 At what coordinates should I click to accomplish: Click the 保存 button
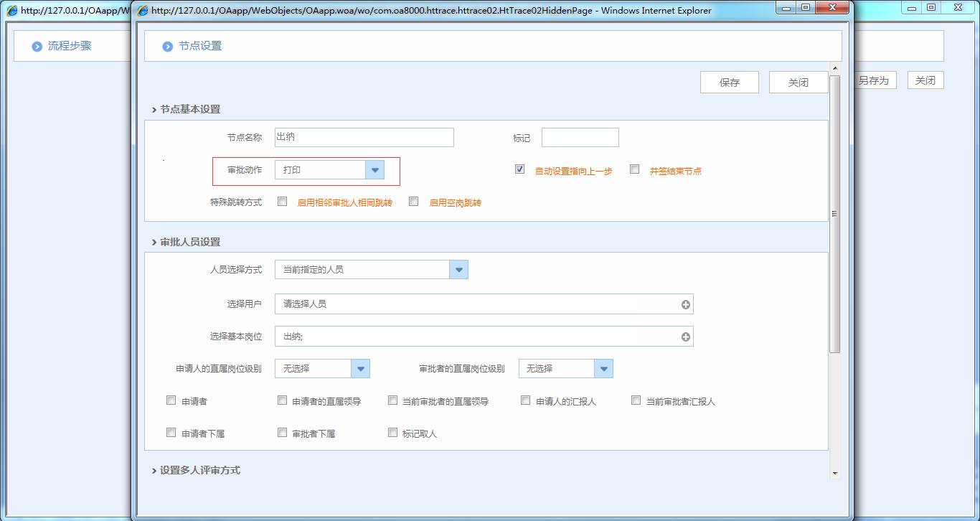(729, 82)
